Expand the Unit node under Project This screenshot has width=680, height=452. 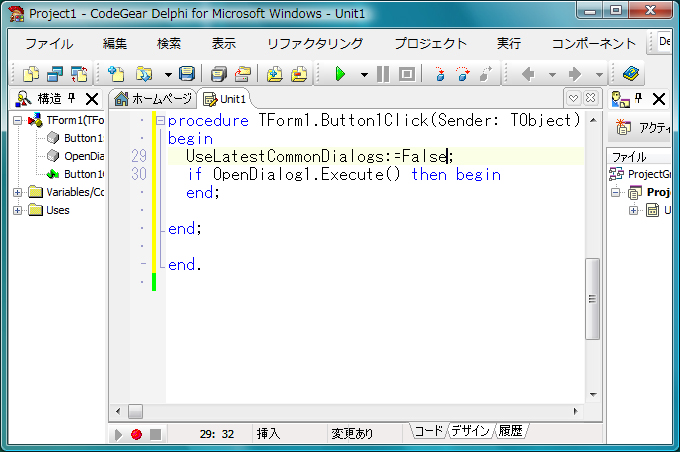pos(634,210)
